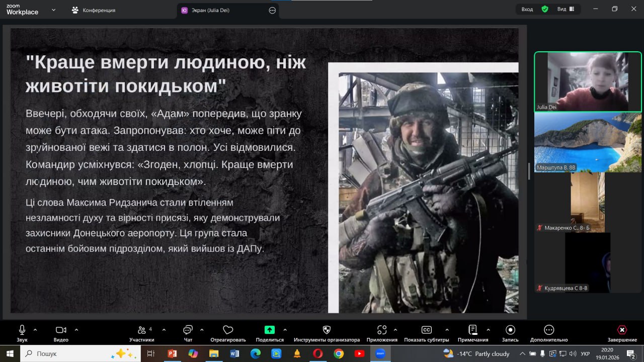
Task: Expand the audio options arrow
Action: (x=35, y=330)
